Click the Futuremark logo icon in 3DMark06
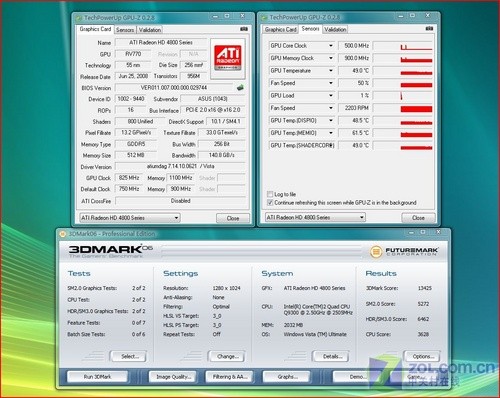Viewport: 500px width, 398px height. pos(376,252)
